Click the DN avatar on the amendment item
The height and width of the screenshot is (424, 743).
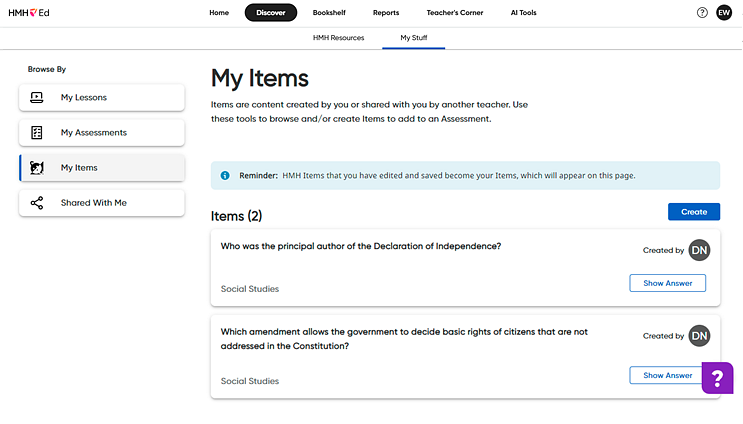(699, 336)
